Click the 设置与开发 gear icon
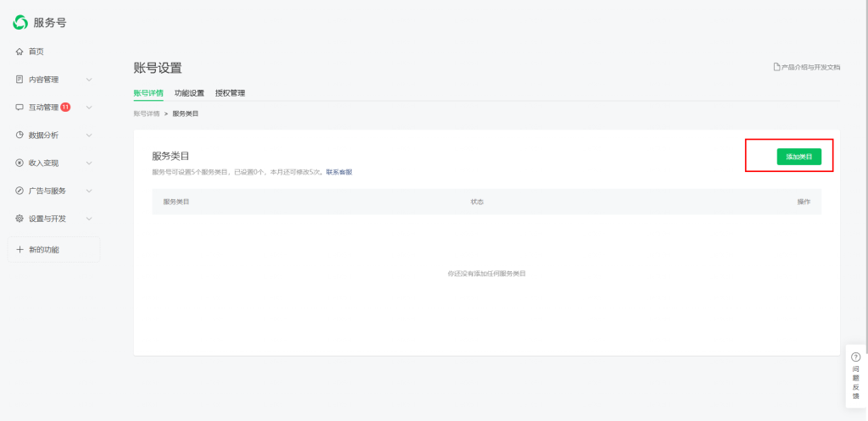The image size is (868, 421). point(19,219)
